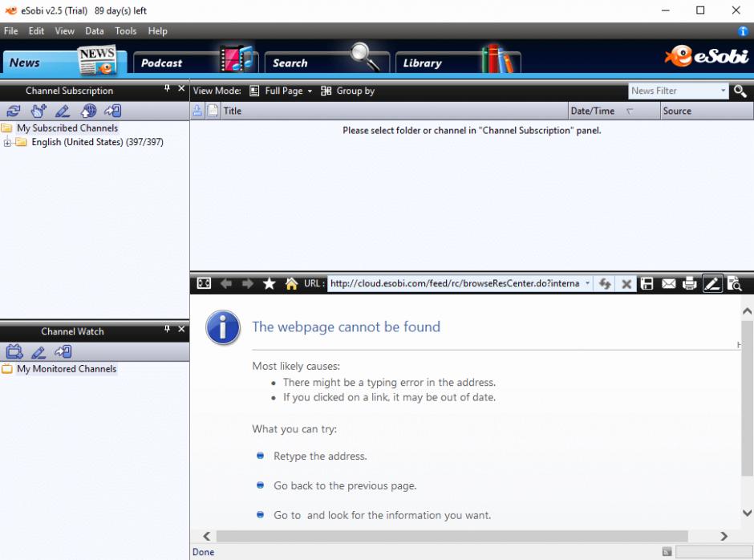Click the vertical scrollbar thumb in browser
Viewport: 754px width, 560px height.
click(747, 399)
